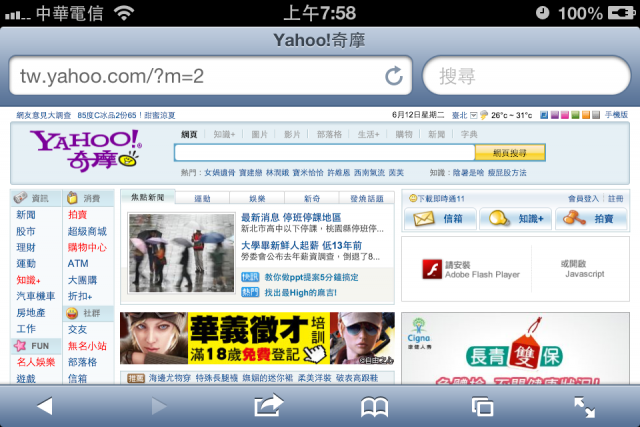Open the bookmarks book icon
This screenshot has height=427, width=640.
coord(374,407)
